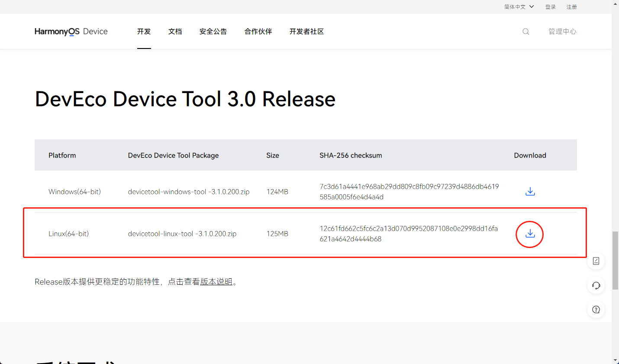Click the 125MB size cell
619x364 pixels.
277,234
